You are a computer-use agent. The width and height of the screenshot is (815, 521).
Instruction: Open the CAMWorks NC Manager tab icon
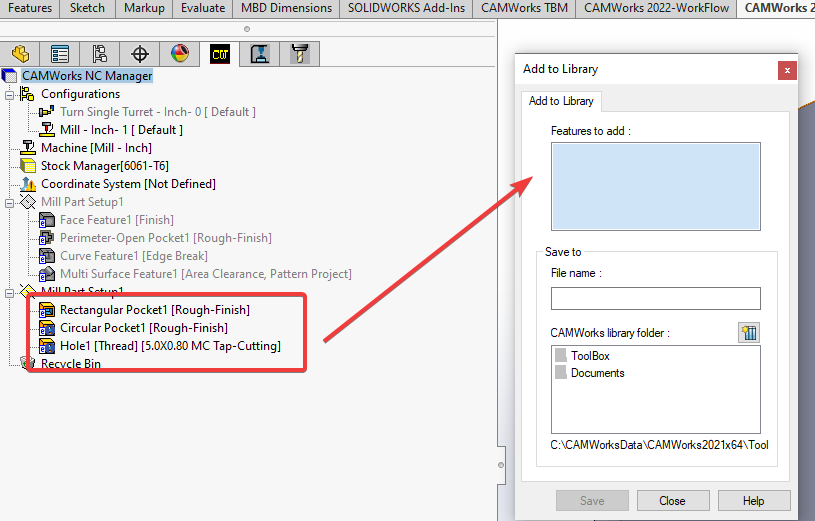(x=220, y=54)
